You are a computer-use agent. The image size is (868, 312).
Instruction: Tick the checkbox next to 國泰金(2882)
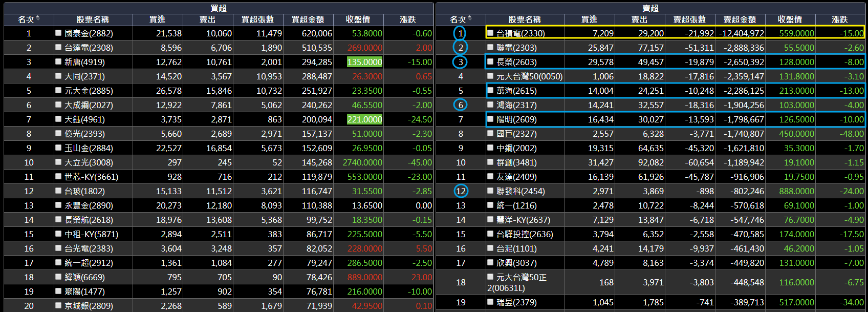[x=58, y=33]
